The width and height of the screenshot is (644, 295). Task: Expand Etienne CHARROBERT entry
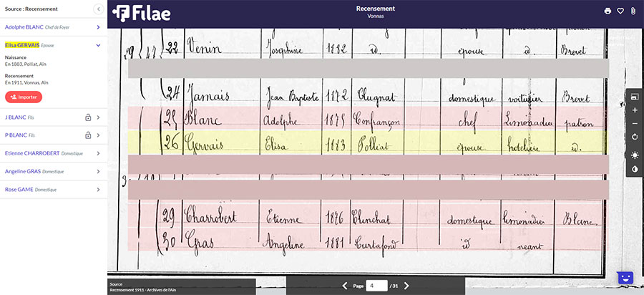point(98,153)
